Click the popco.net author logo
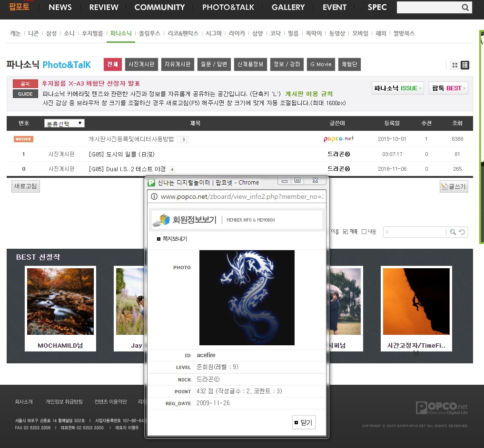The height and width of the screenshot is (448, 484). (339, 139)
